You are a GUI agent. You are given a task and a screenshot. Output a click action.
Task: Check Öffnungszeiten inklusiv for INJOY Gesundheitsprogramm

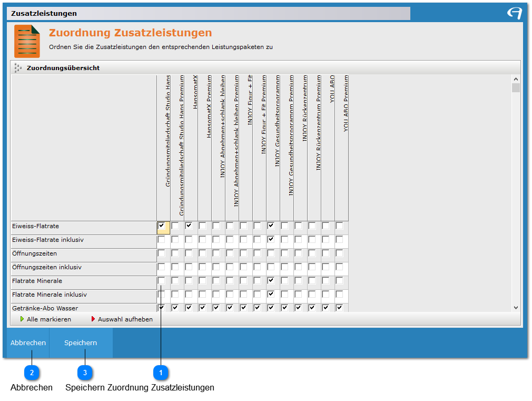pos(271,267)
